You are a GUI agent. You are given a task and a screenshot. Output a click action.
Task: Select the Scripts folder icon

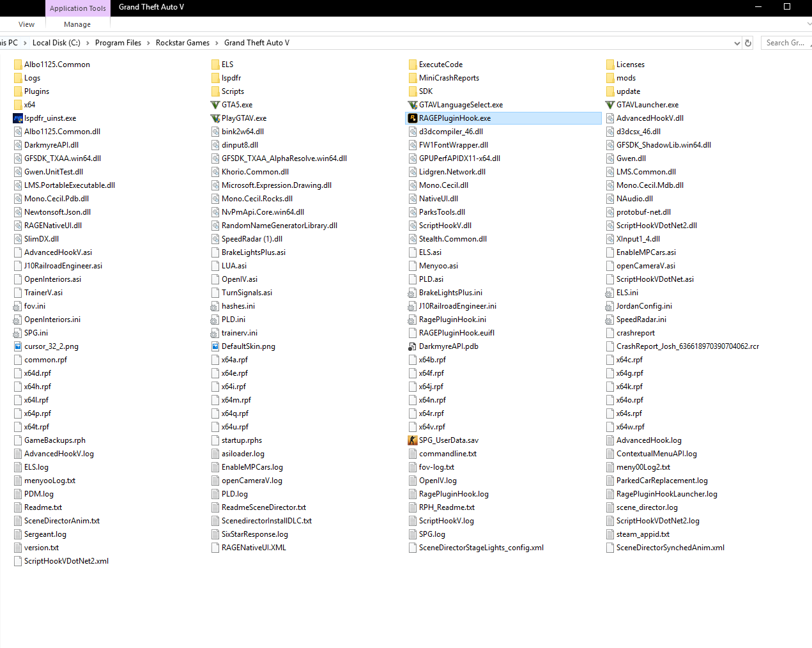[x=215, y=91]
